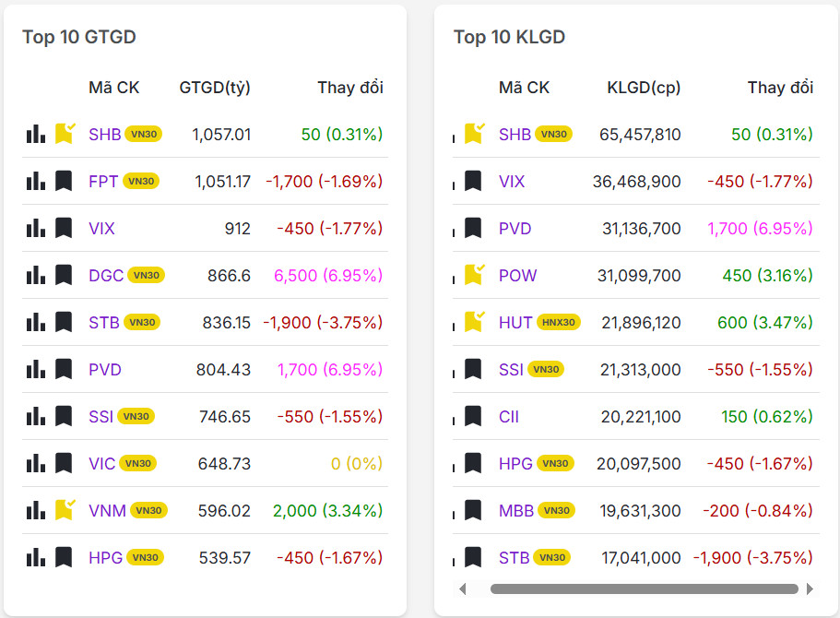Remove POW from watchlist bookmark
This screenshot has height=618, width=840.
(x=474, y=275)
